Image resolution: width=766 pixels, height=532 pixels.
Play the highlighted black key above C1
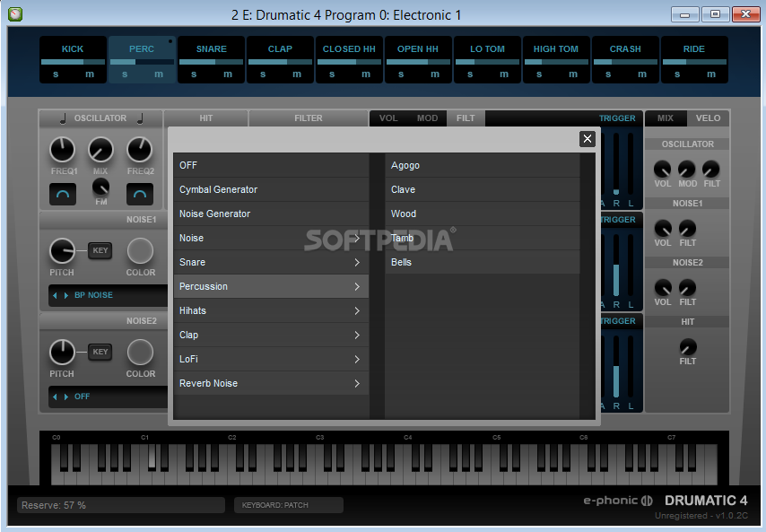point(152,458)
